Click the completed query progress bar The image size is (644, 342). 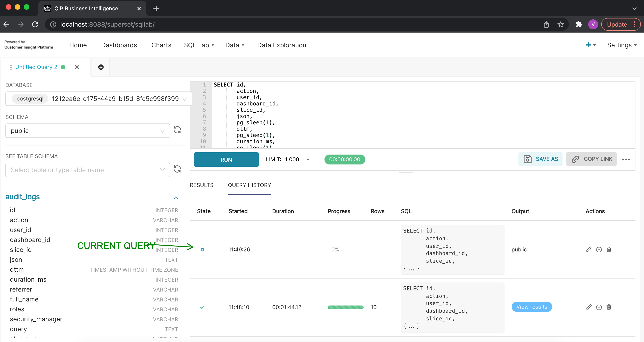tap(345, 307)
